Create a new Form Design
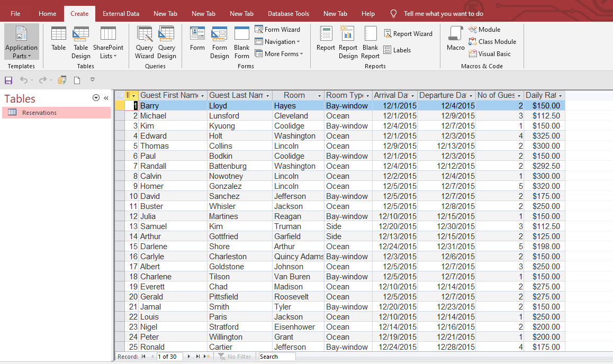 click(219, 42)
